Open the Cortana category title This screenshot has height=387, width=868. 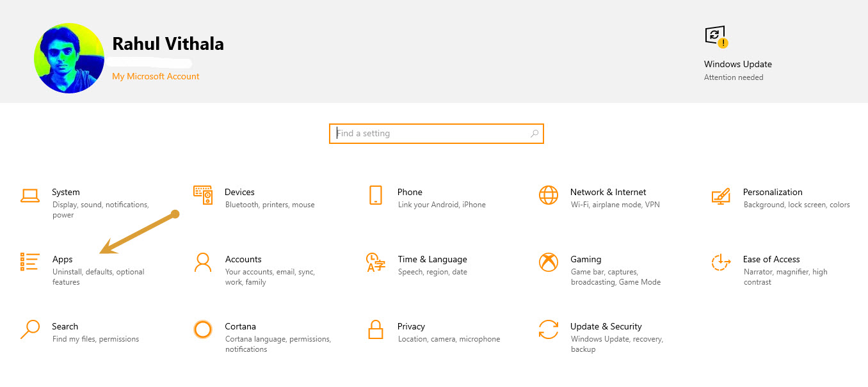[240, 326]
